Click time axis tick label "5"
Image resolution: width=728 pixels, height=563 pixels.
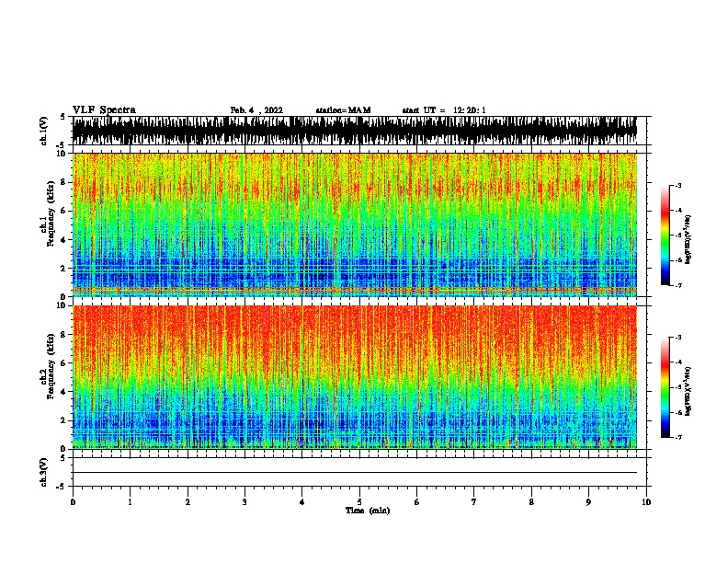359,501
